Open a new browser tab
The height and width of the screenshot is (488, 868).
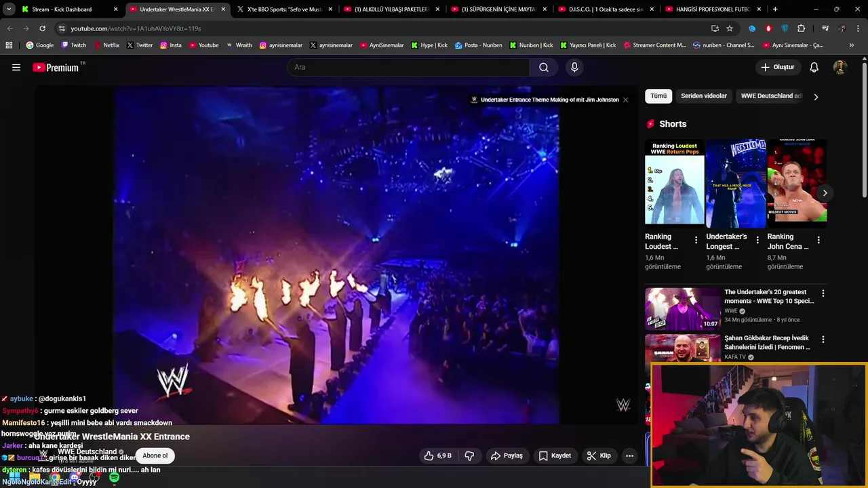click(775, 9)
